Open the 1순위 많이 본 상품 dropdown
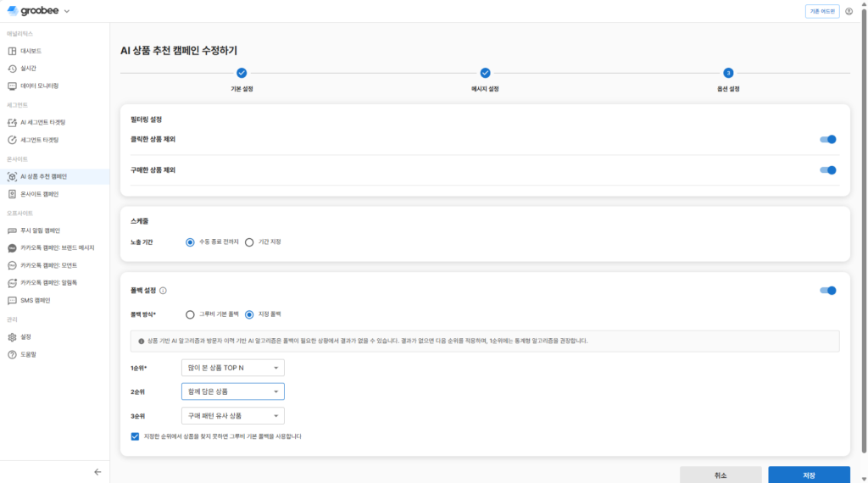868x483 pixels. coord(232,368)
